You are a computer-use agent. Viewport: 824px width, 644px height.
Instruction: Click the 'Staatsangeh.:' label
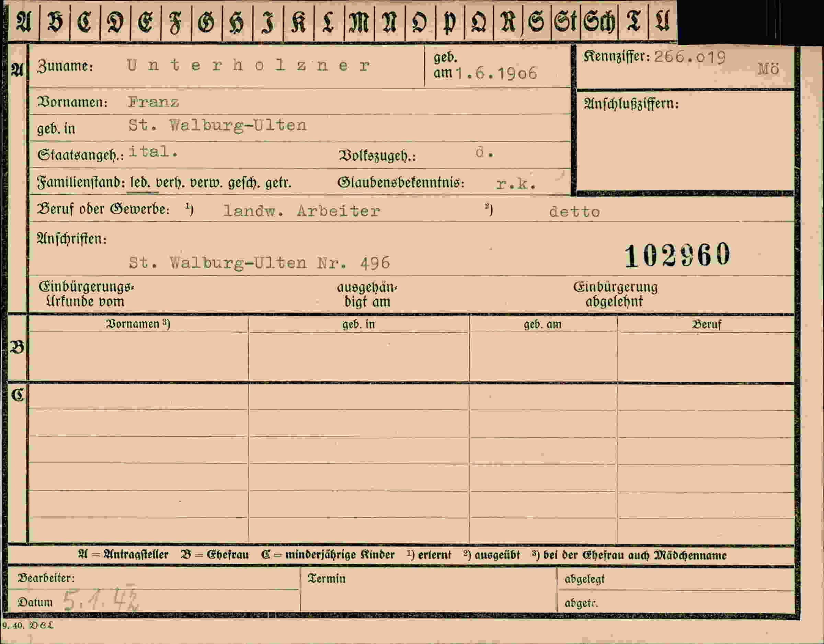[x=81, y=155]
